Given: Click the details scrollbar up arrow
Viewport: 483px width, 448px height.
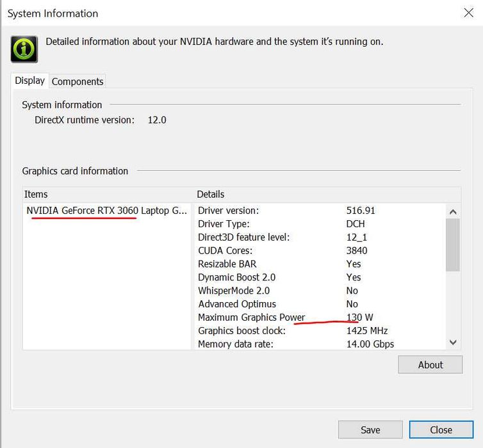Looking at the screenshot, I should pyautogui.click(x=453, y=212).
